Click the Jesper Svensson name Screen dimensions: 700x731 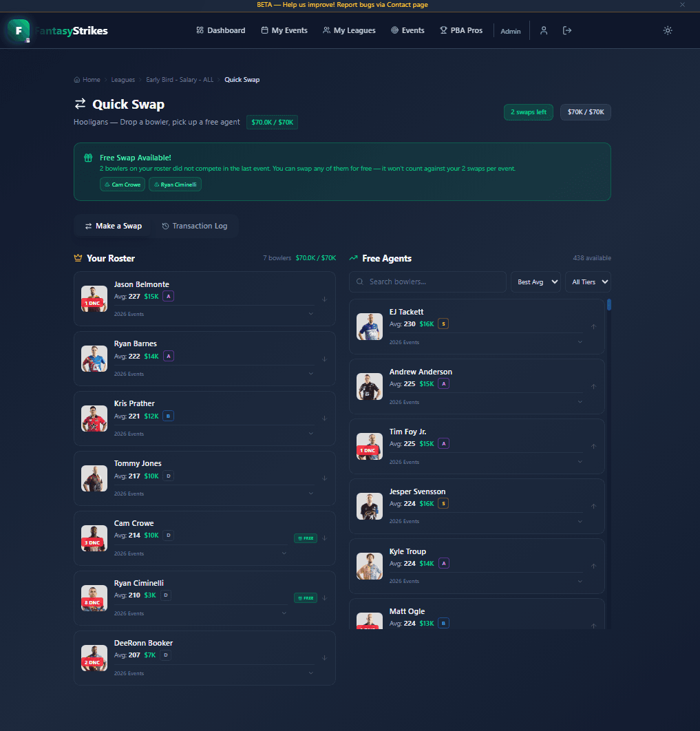pos(417,491)
